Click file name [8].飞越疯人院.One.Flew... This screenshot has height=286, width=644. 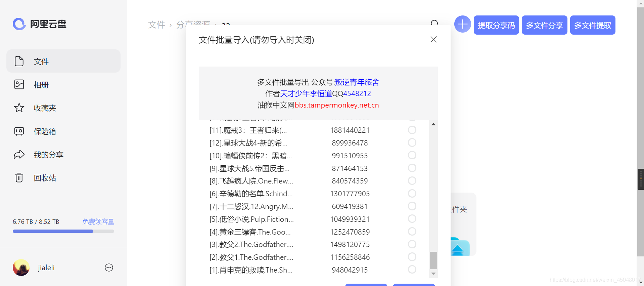coord(251,181)
